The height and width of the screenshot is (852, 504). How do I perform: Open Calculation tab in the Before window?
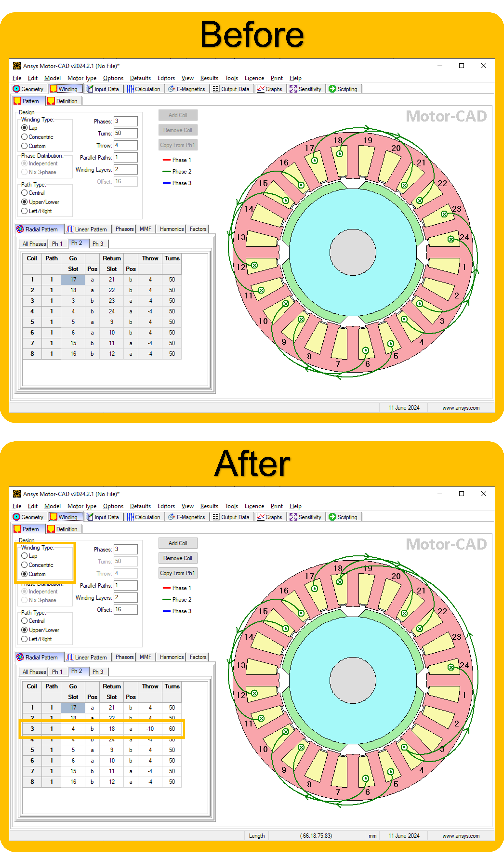tap(144, 89)
